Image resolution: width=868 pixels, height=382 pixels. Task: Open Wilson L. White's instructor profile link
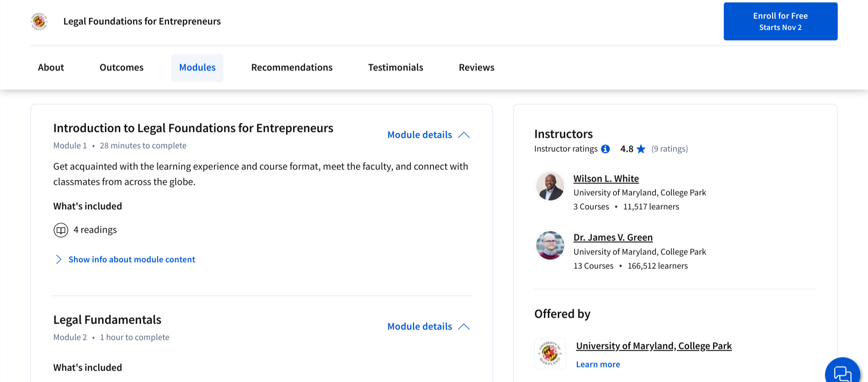[x=606, y=179]
